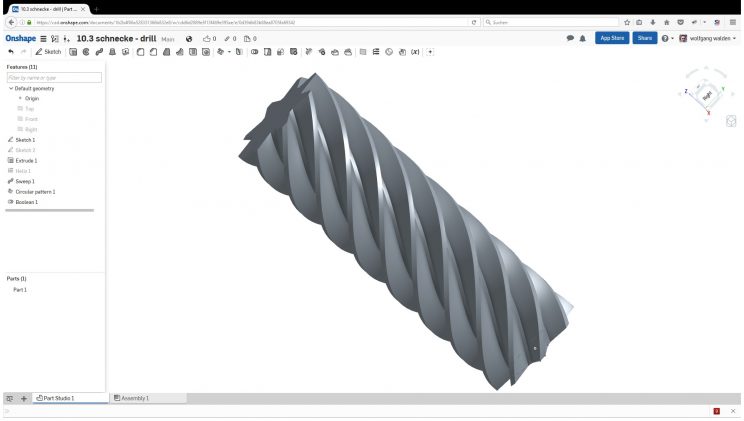
Task: Open the wolfgang walden account dropdown
Action: [x=707, y=38]
